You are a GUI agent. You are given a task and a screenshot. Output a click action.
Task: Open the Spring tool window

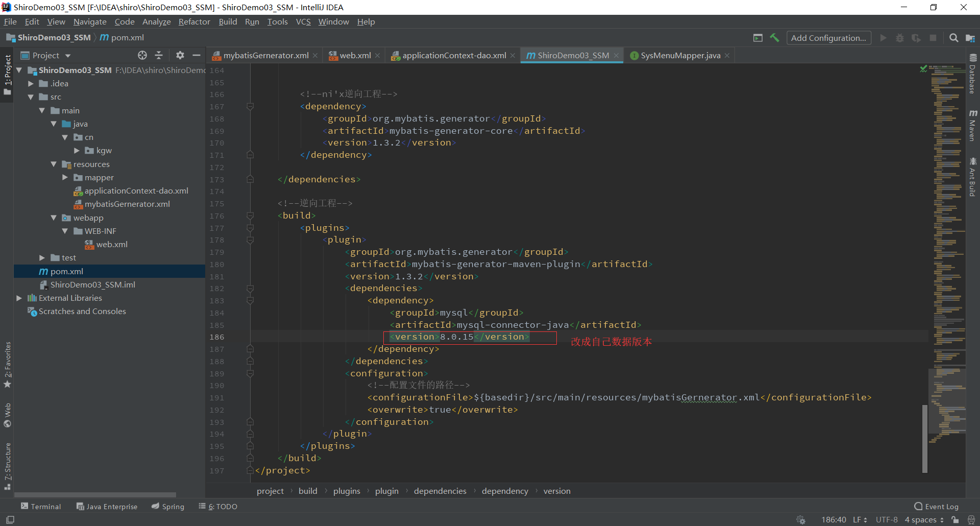(x=168, y=507)
